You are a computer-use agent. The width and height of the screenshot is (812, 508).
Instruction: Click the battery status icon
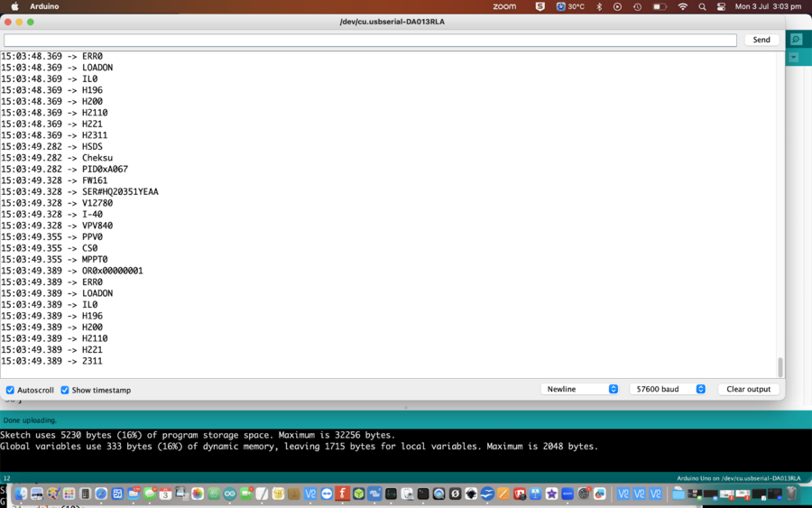[660, 6]
